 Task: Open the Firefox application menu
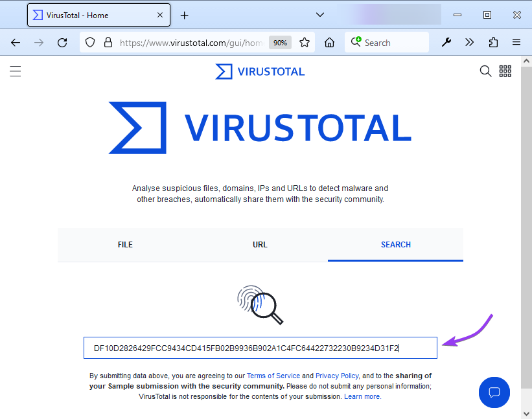click(516, 43)
